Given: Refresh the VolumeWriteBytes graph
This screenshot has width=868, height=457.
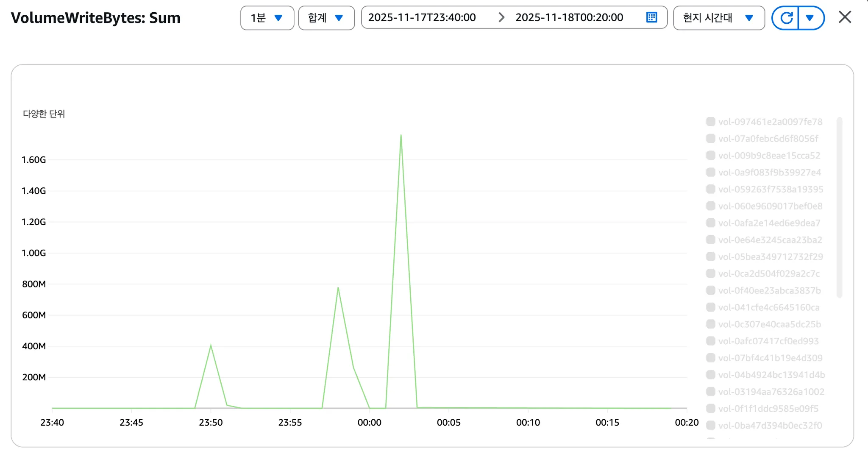Looking at the screenshot, I should [x=786, y=18].
